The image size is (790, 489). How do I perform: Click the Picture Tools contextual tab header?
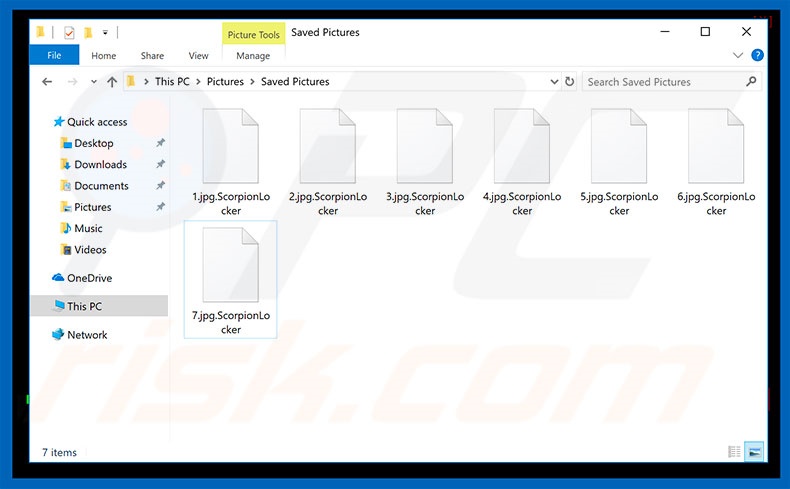(253, 34)
